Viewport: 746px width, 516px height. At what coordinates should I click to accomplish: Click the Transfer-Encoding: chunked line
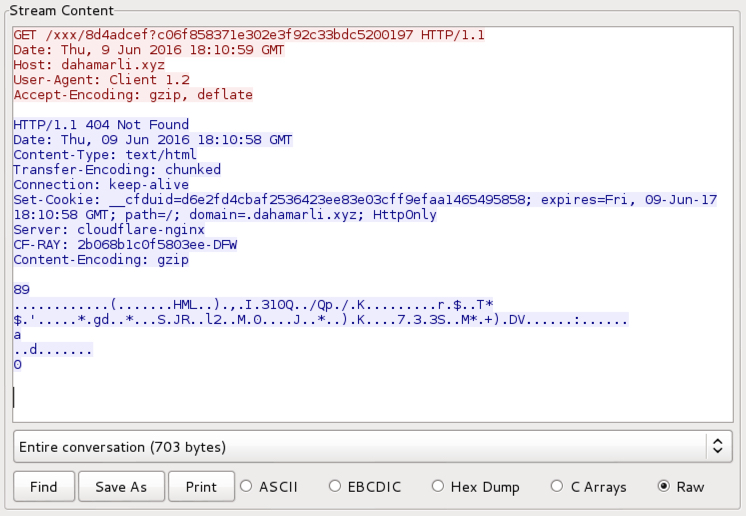point(117,170)
